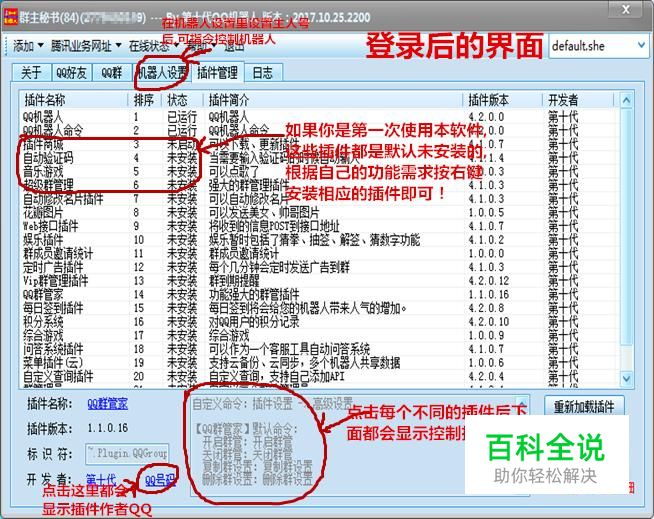Click the 插件简介 column header
This screenshot has width=654, height=519.
pyautogui.click(x=333, y=100)
